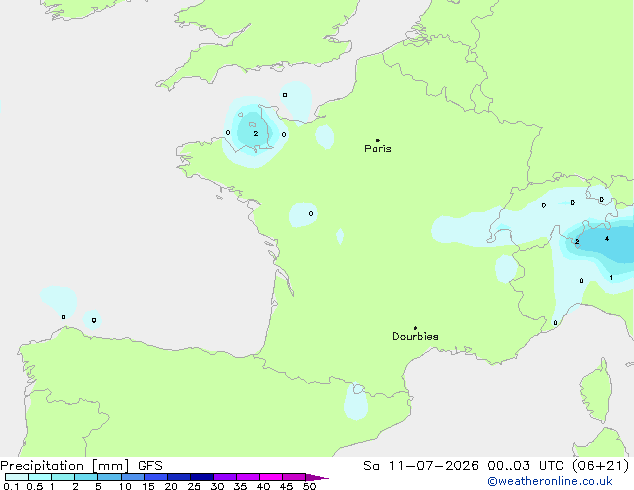Click the legend tick label 50
634x490 pixels.
pyautogui.click(x=310, y=486)
